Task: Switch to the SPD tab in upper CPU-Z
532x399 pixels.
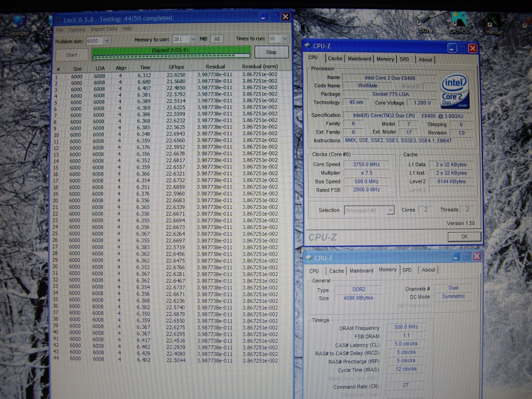Action: coord(404,59)
